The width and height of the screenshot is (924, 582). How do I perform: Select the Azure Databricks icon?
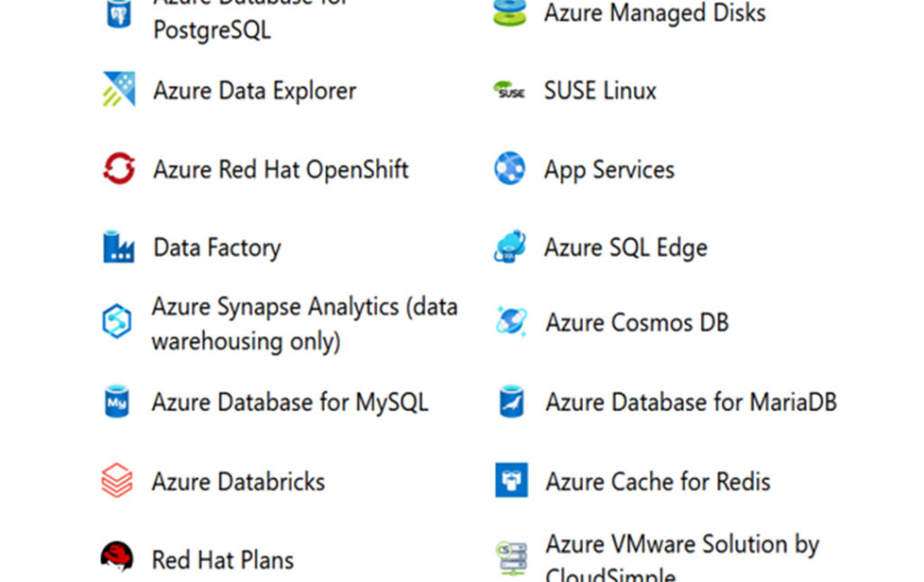pos(116,480)
